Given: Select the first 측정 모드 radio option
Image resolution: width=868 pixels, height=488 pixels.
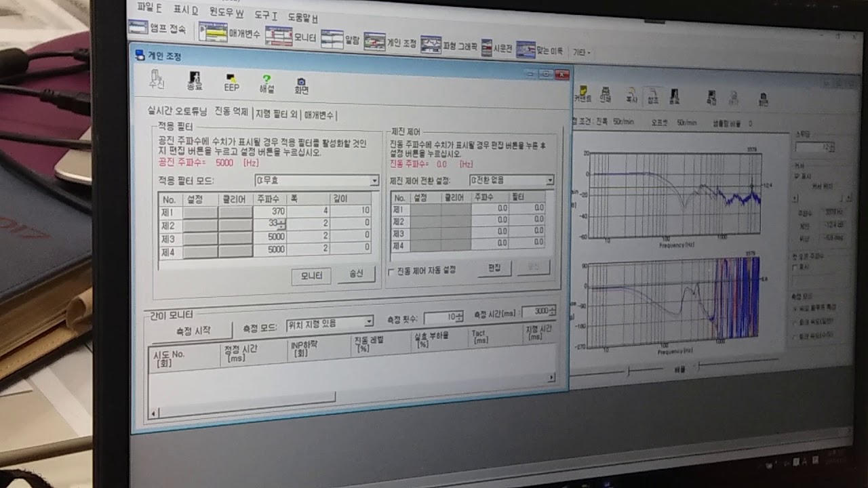Looking at the screenshot, I should click(795, 308).
